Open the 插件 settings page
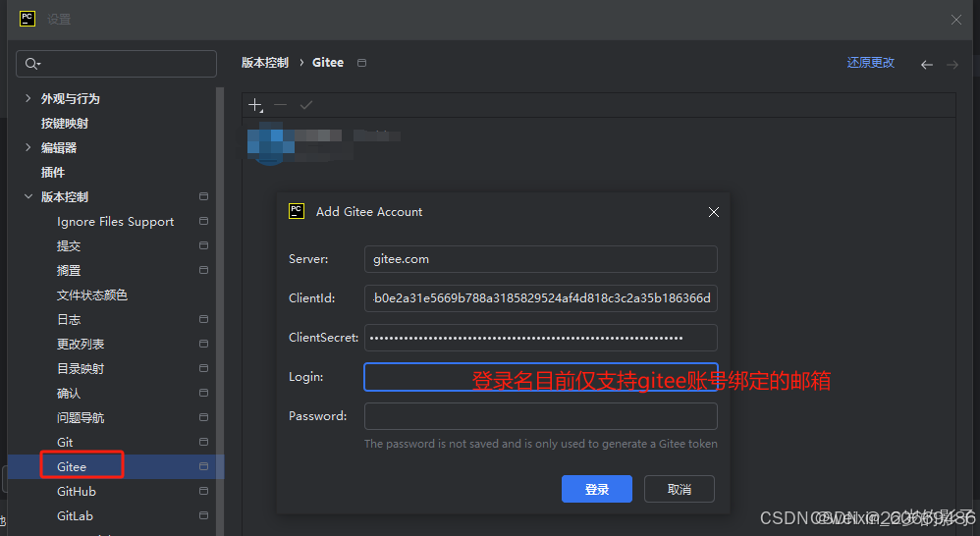The image size is (980, 536). tap(52, 173)
